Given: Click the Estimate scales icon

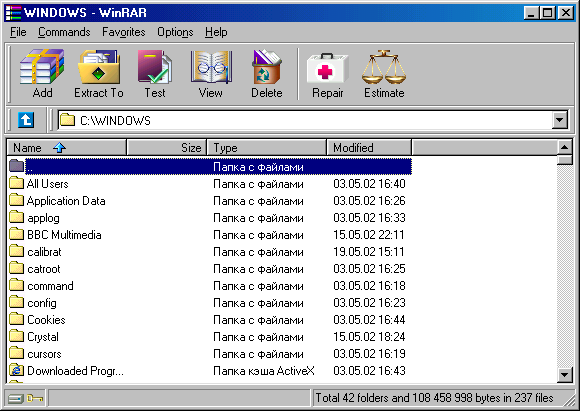Looking at the screenshot, I should coord(384,67).
